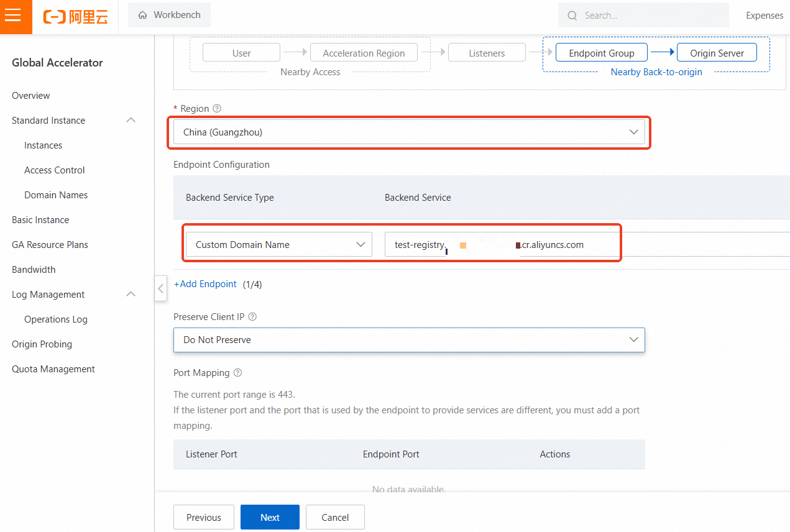Screen dimensions: 790x532
Task: Open the Workbench home button
Action: coord(169,15)
